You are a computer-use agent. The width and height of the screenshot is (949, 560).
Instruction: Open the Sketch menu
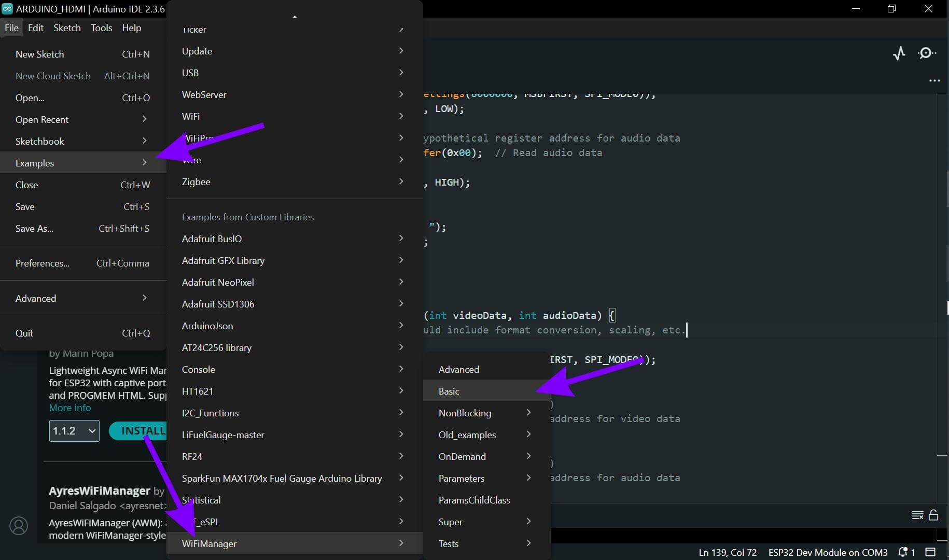point(67,28)
